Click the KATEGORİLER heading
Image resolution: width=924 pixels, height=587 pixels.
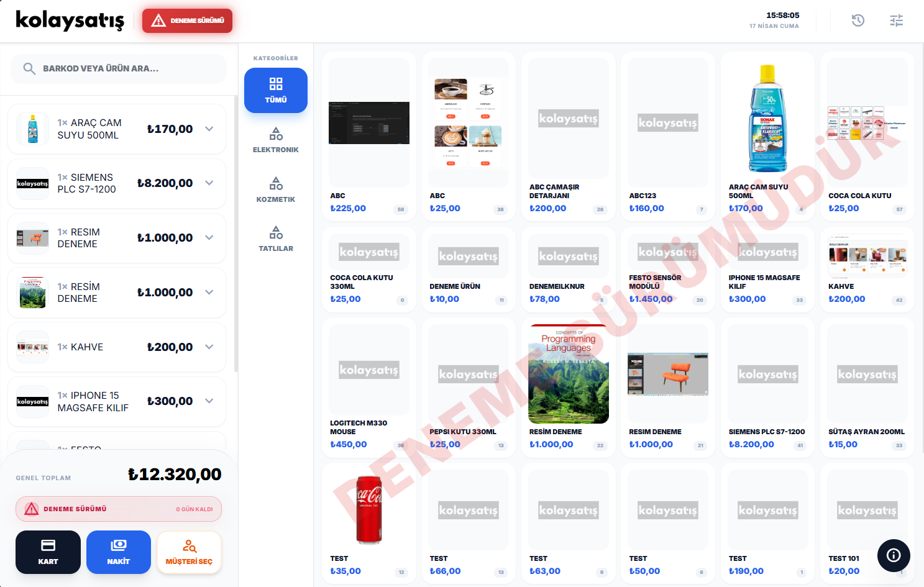pos(276,58)
